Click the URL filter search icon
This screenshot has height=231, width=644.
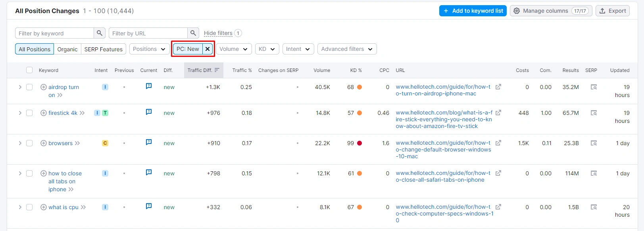(193, 33)
